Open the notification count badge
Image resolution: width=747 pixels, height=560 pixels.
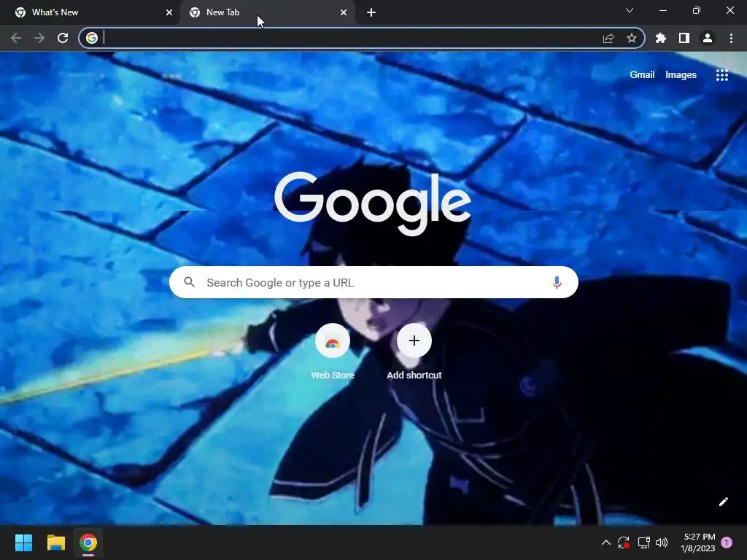tap(727, 542)
